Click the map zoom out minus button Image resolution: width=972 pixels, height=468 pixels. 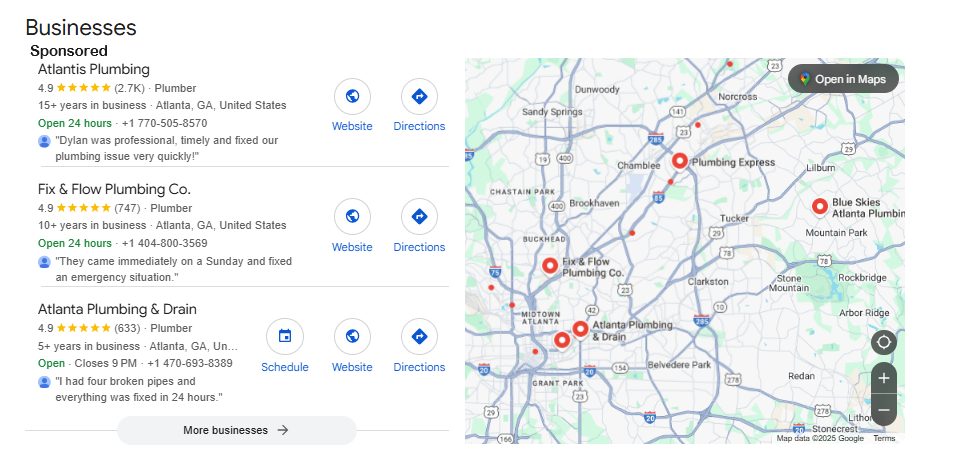click(x=883, y=410)
